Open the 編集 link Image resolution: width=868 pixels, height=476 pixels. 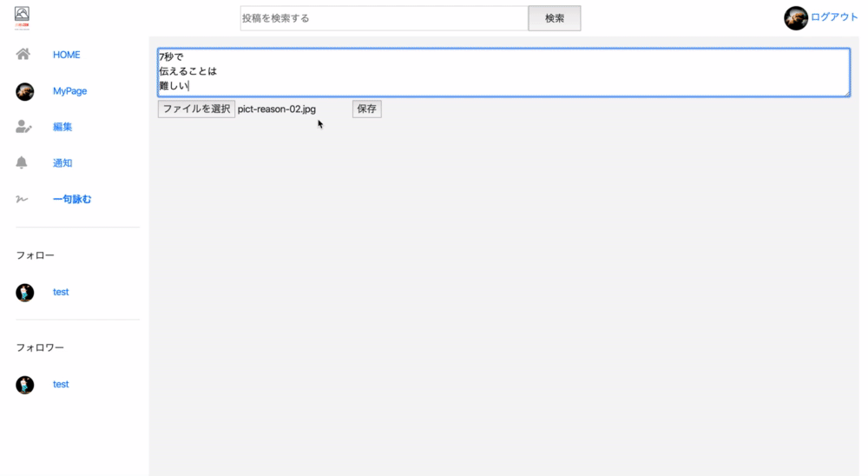tap(62, 127)
